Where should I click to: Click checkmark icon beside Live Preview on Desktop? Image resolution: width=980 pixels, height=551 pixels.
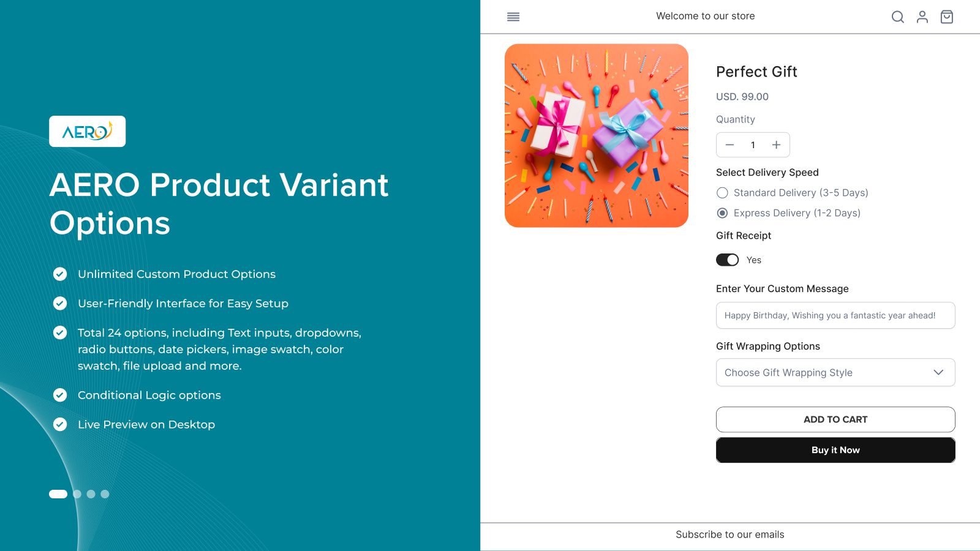[x=60, y=424]
